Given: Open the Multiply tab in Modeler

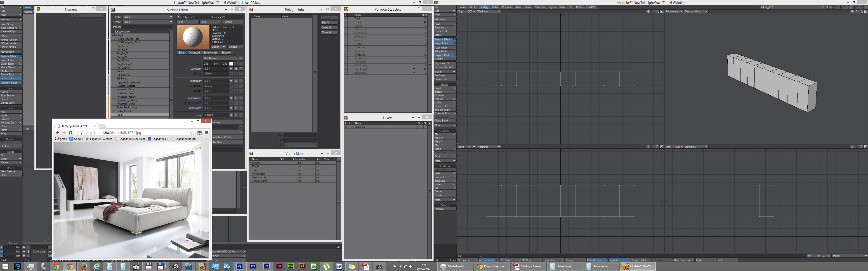Looking at the screenshot, I should (484, 7).
